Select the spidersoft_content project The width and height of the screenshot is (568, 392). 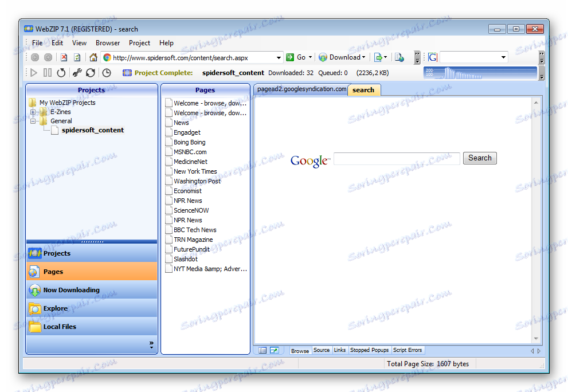pos(93,130)
